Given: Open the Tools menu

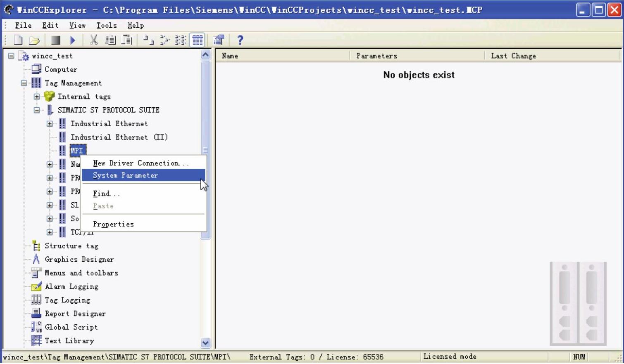Looking at the screenshot, I should click(x=106, y=26).
